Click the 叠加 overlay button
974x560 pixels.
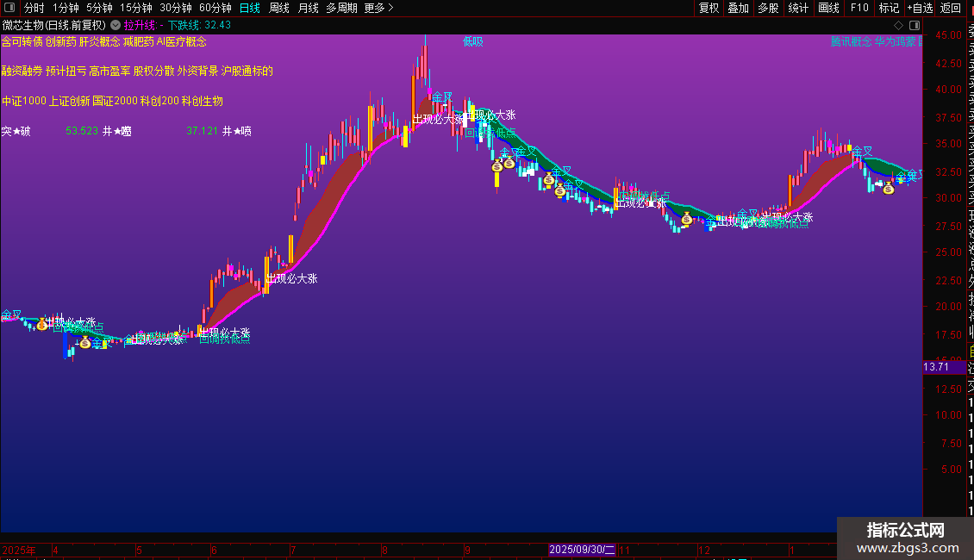(739, 8)
